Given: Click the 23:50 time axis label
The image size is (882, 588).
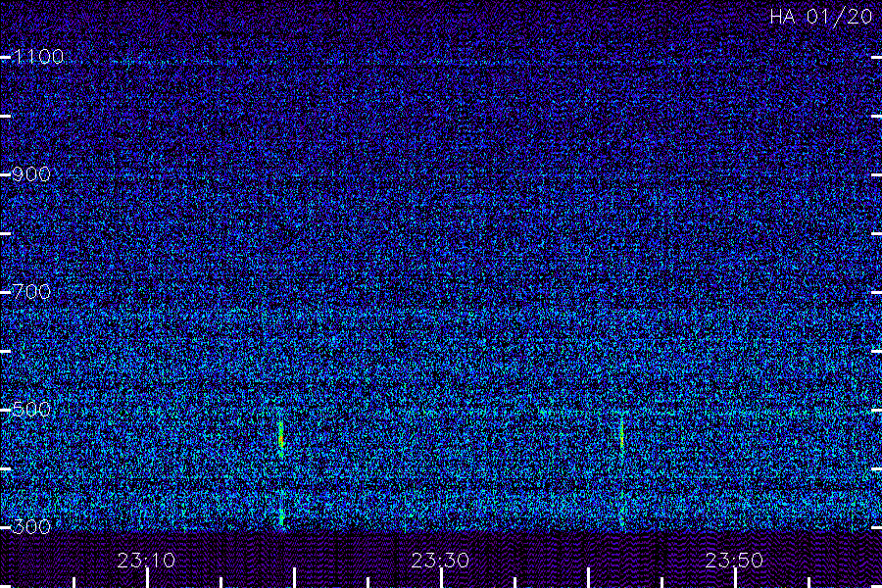Looking at the screenshot, I should tap(735, 561).
